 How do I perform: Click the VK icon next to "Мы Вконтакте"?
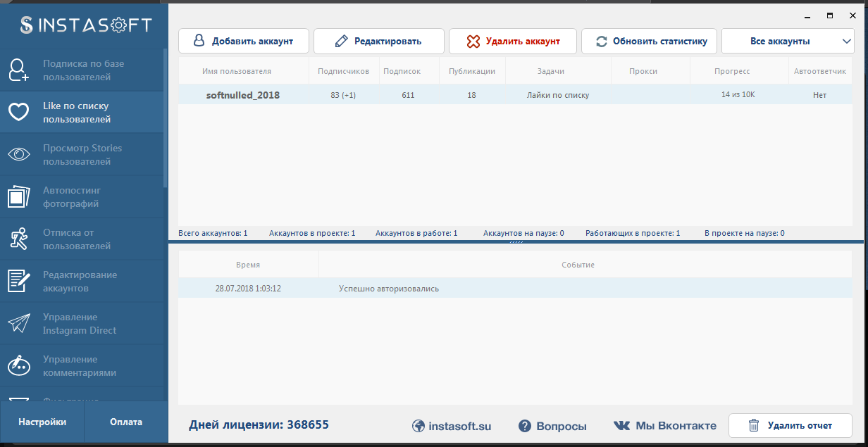point(622,425)
